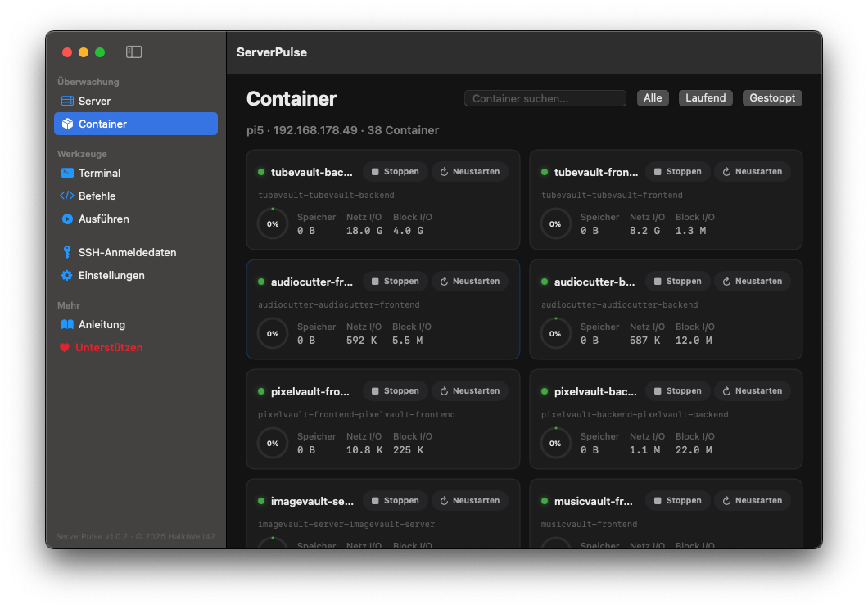Click the musicvault-frontend green status dot
This screenshot has width=868, height=609.
545,501
